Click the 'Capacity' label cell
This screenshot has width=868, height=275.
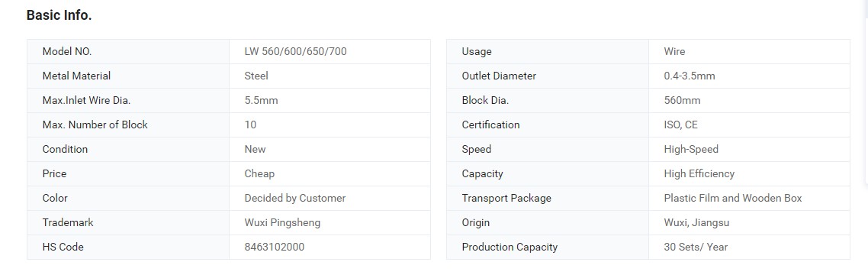coord(548,173)
